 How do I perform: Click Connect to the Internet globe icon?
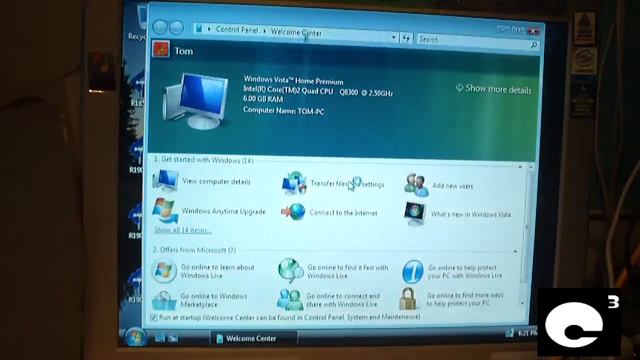293,212
